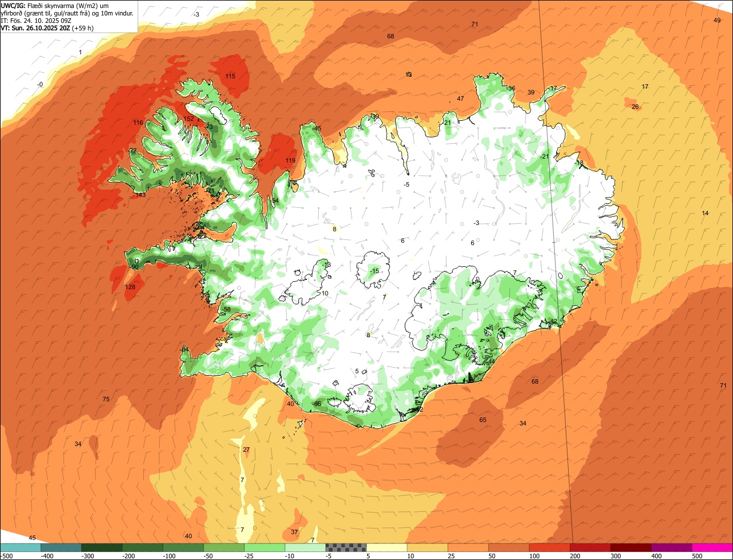Click the flux value '-18' on the east coast

580,163
